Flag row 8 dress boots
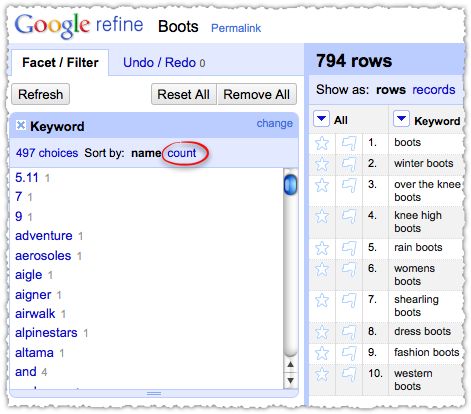The width and height of the screenshot is (471, 414). pos(349,332)
